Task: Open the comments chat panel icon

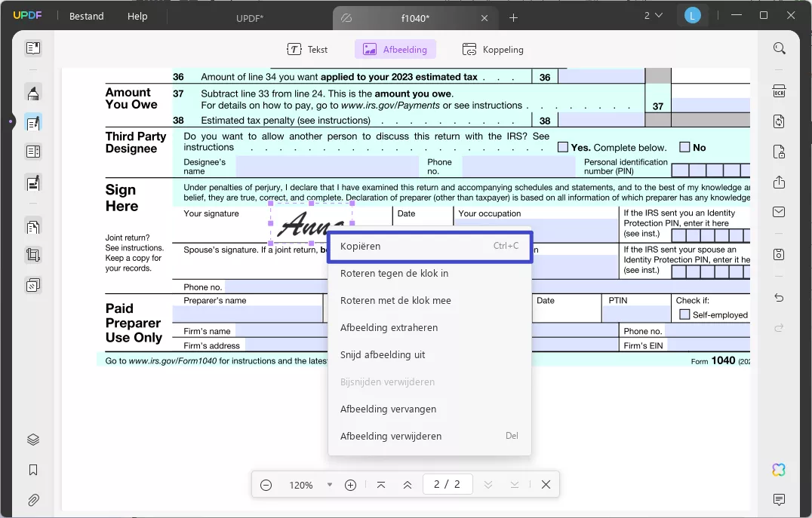Action: click(779, 499)
